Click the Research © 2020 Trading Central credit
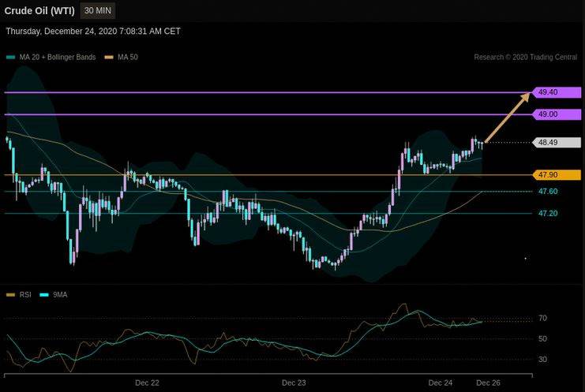 tap(525, 57)
